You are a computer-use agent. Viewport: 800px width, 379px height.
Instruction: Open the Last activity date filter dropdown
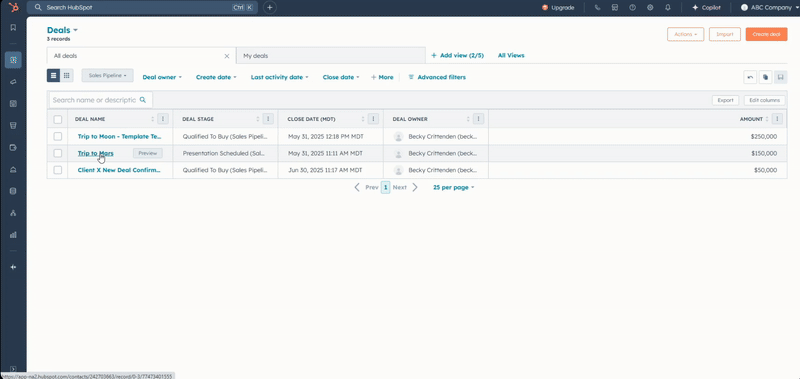pos(280,77)
